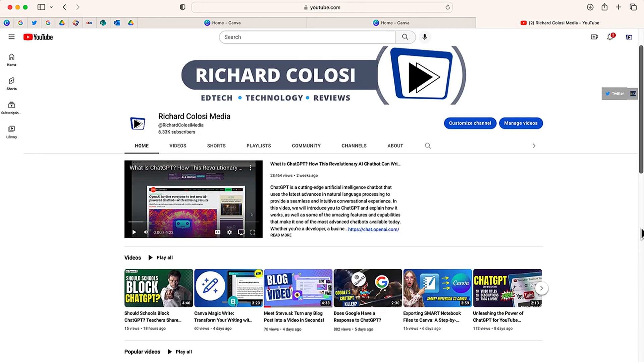Open the featured video three-dot options
This screenshot has width=644, height=362.
(x=250, y=168)
